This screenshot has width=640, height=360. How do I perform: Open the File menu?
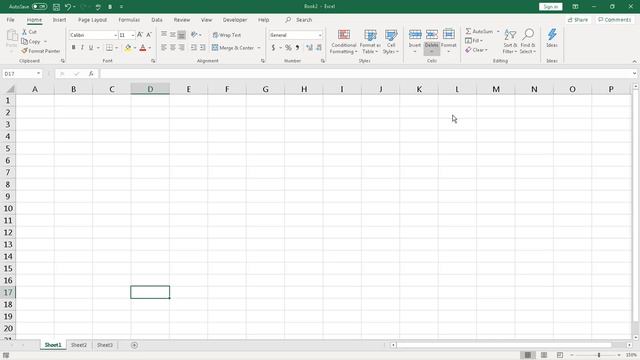coord(11,20)
